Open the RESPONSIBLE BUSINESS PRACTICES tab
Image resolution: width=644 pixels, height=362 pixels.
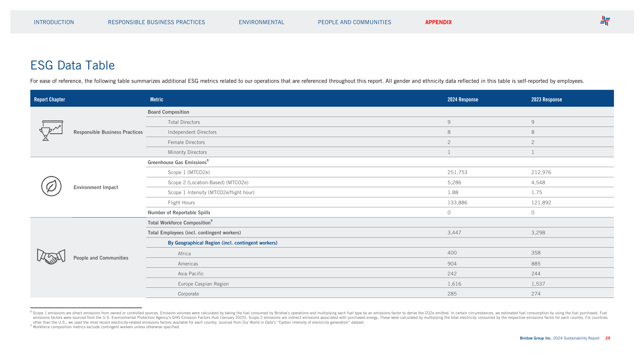point(156,22)
